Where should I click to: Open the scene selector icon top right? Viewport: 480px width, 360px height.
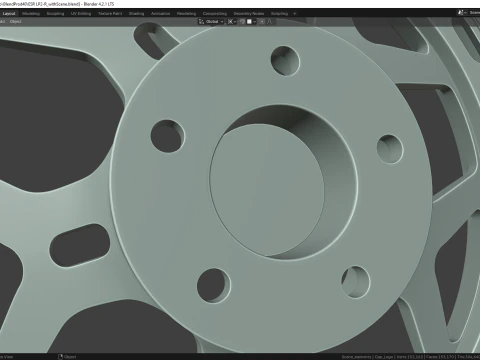coord(461,13)
